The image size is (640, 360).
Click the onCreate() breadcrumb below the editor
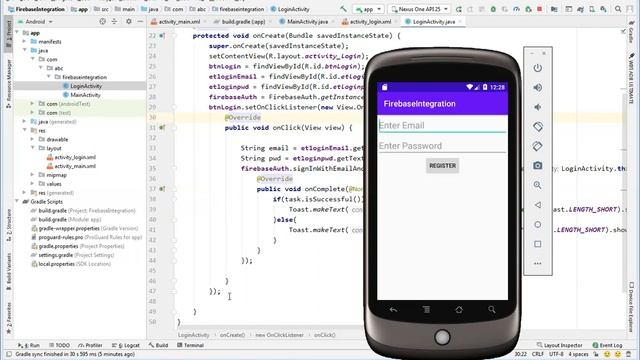click(232, 335)
